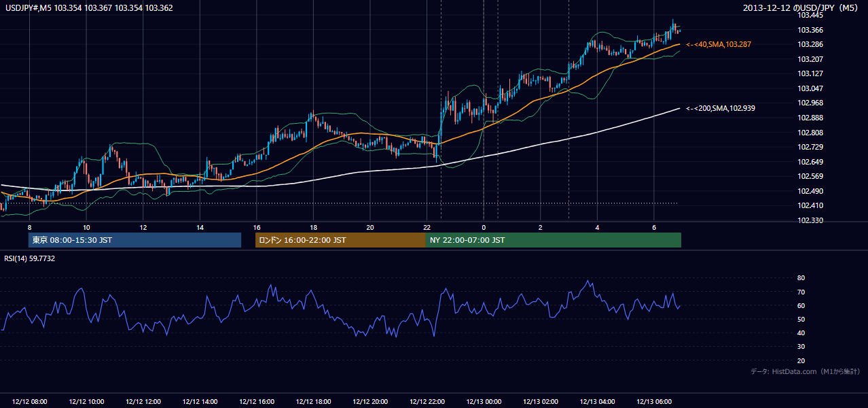Click the 40 SMA 103.287 label
The image size is (868, 408).
(x=719, y=44)
